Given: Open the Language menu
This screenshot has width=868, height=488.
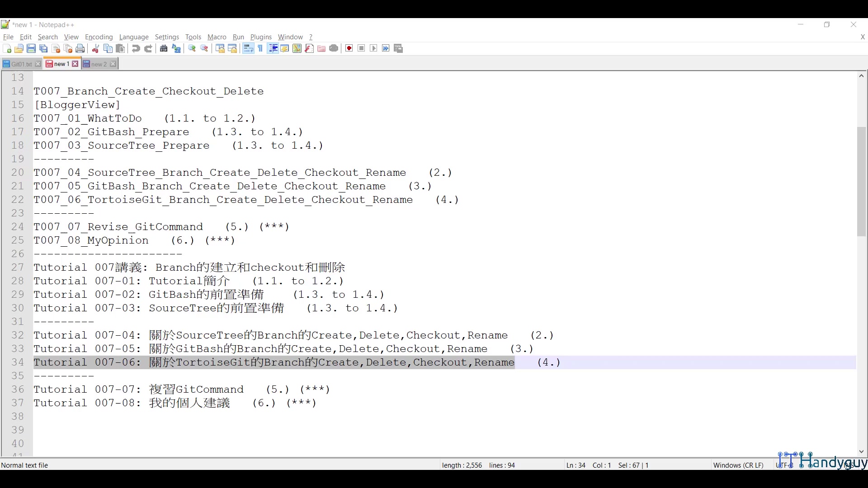Looking at the screenshot, I should coord(134,37).
